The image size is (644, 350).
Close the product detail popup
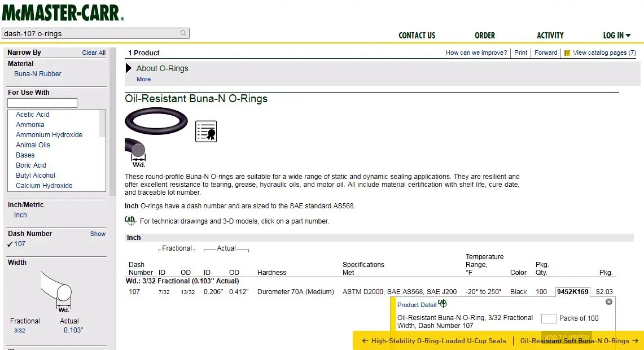[609, 302]
